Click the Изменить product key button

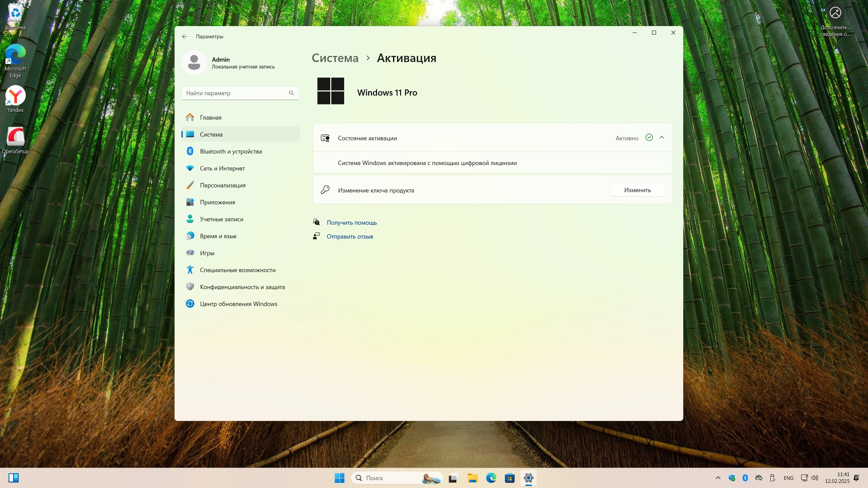(637, 190)
